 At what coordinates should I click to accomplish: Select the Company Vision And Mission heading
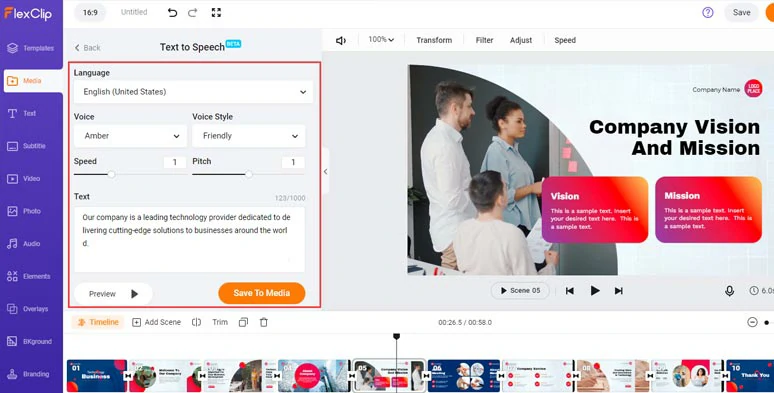pyautogui.click(x=674, y=137)
